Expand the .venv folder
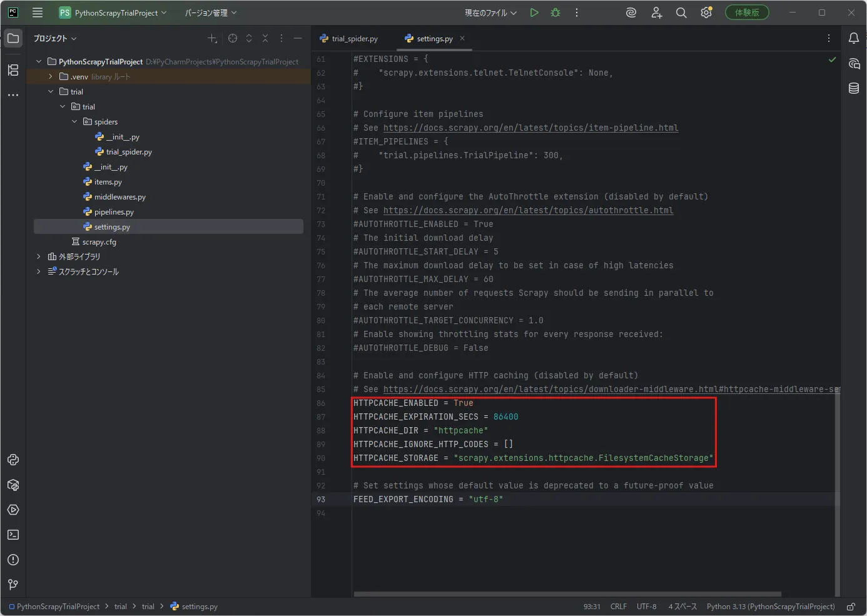This screenshot has width=867, height=616. tap(51, 76)
